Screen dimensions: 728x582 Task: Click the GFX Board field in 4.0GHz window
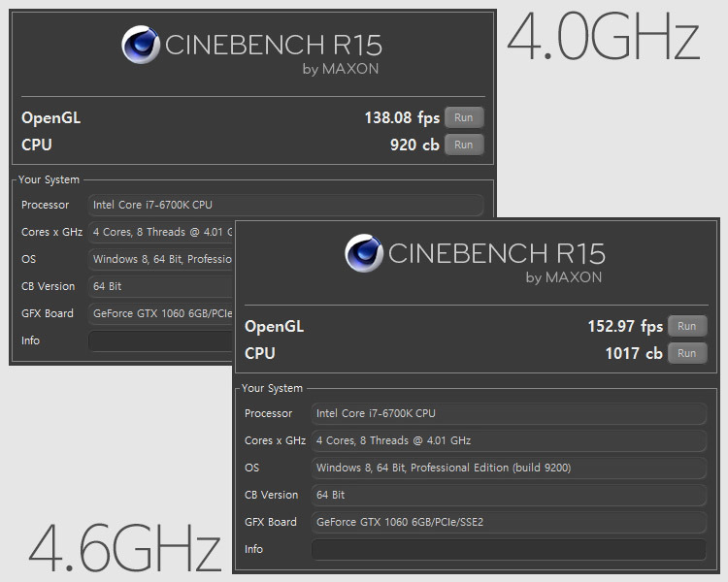tap(160, 313)
